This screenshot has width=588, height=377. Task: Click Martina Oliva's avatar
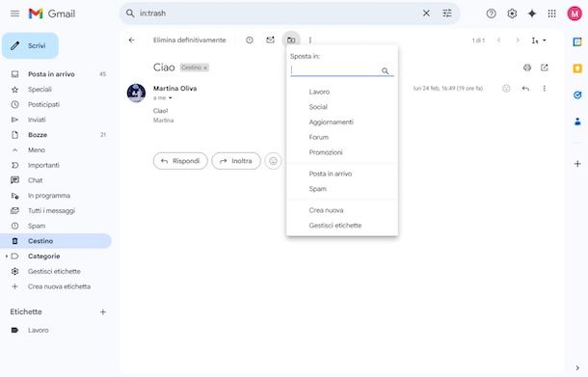click(x=136, y=93)
